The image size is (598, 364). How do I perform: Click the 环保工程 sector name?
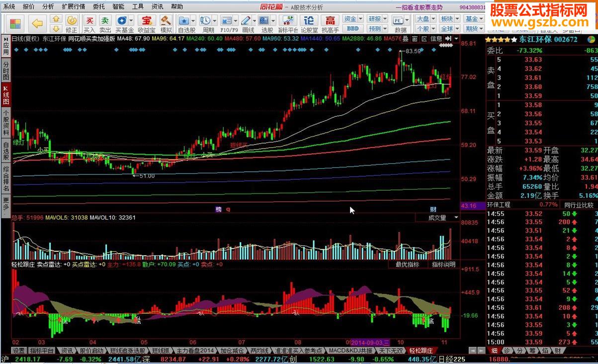point(499,205)
